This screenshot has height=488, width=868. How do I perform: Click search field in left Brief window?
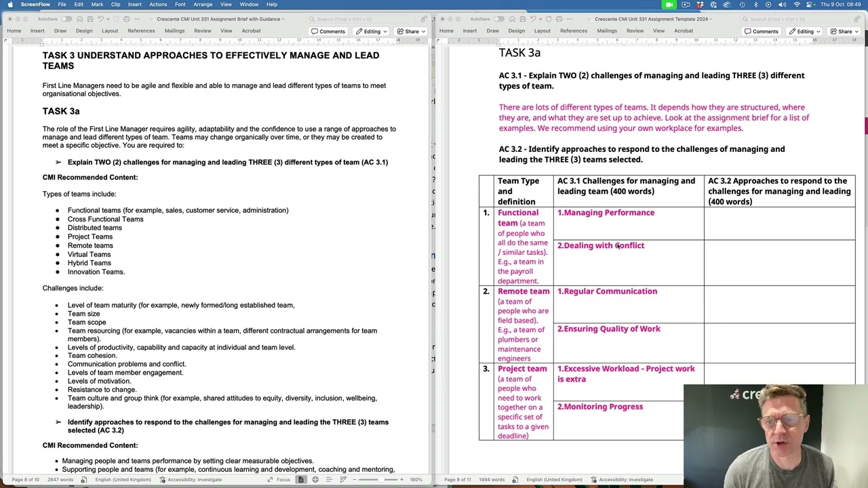(361, 19)
